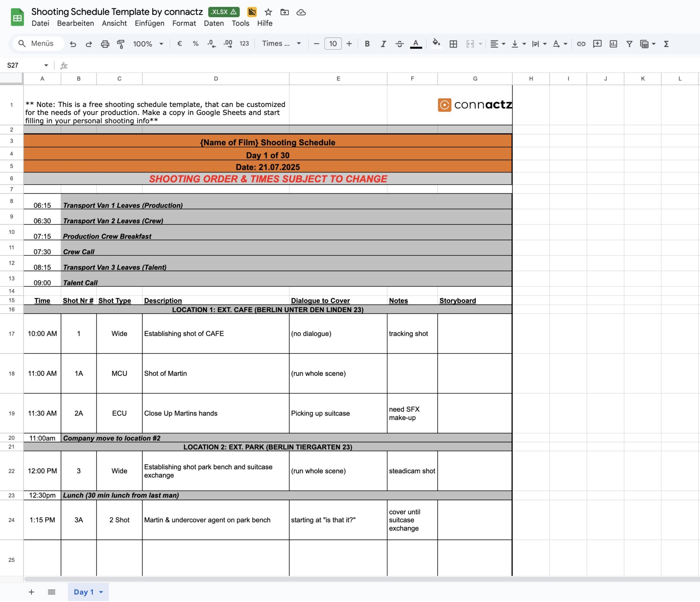Open the fill color picker

[x=436, y=44]
